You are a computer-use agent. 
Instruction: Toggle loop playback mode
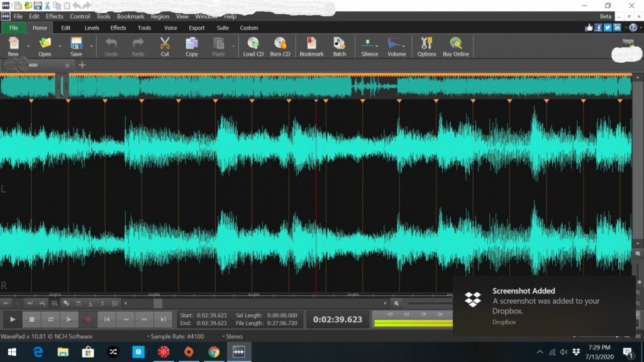coord(50,319)
